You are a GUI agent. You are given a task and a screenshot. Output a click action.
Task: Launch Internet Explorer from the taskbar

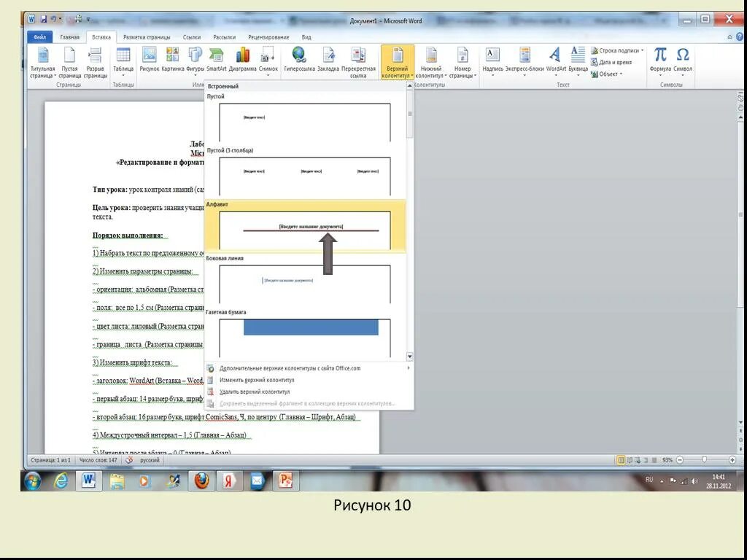coord(61,481)
